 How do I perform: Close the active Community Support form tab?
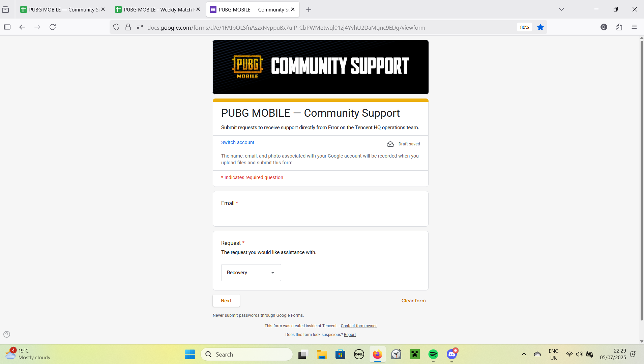coord(293,9)
